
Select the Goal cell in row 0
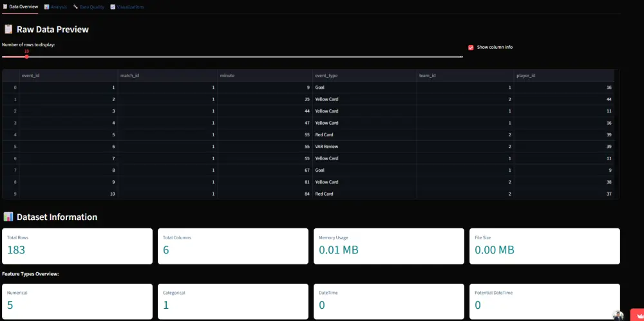coord(365,87)
